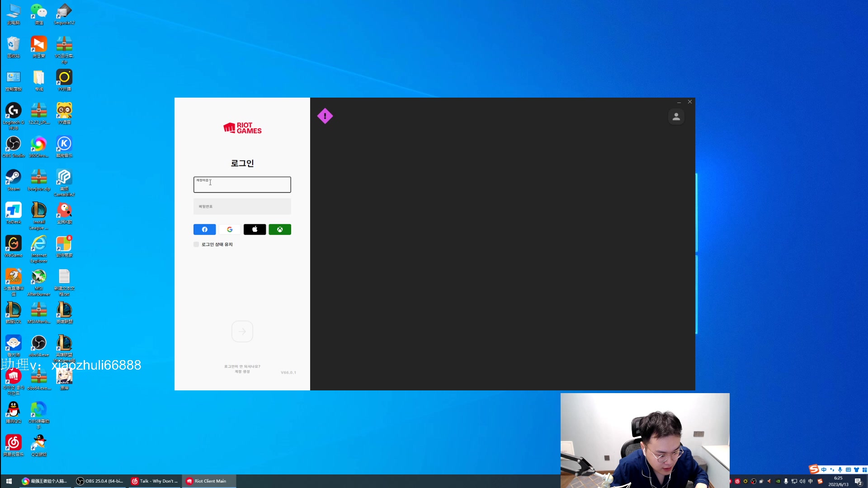Sign in with Apple button
This screenshot has height=488, width=868.
click(255, 230)
